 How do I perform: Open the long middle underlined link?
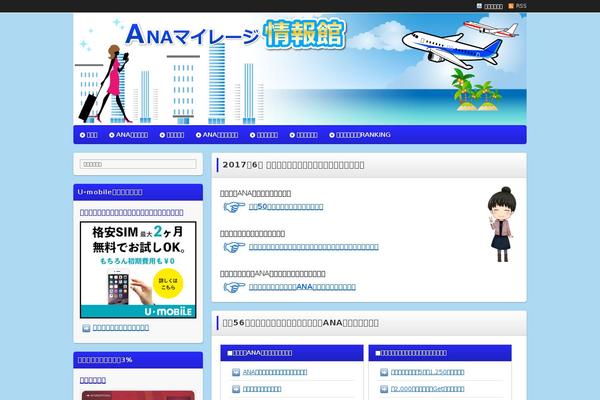click(x=314, y=247)
